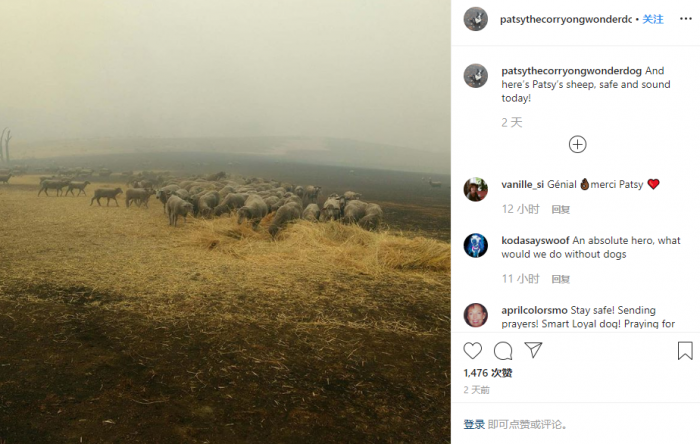700x444 pixels.
Task: Save the post with the bookmark icon
Action: (x=685, y=351)
